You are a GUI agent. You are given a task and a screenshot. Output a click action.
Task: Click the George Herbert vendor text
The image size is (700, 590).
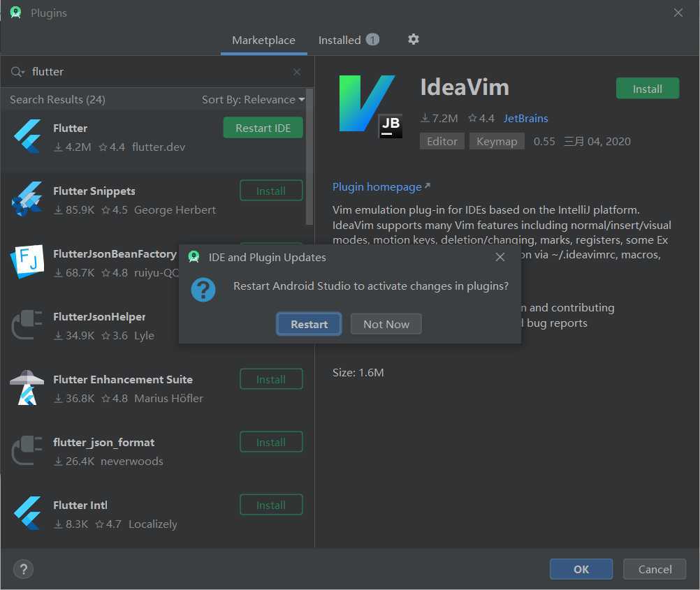(x=175, y=209)
